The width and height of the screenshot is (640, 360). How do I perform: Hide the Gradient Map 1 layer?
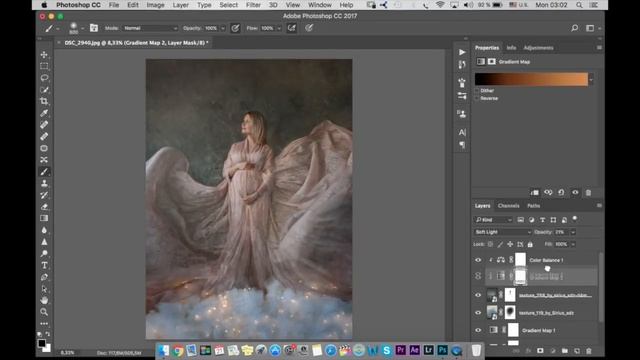click(478, 330)
